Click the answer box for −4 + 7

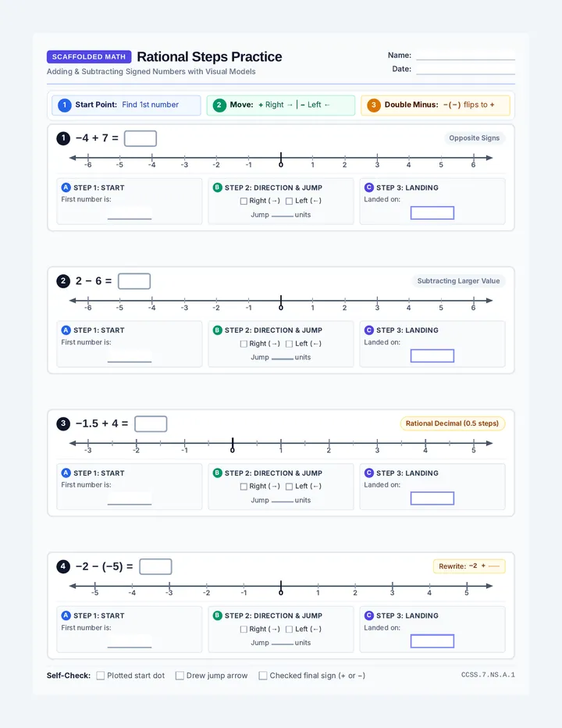(140, 138)
